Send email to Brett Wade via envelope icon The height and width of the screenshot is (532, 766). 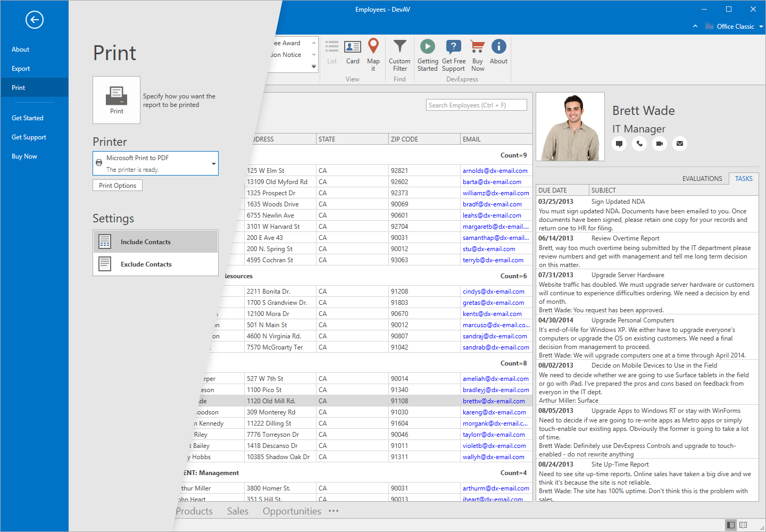tap(680, 144)
